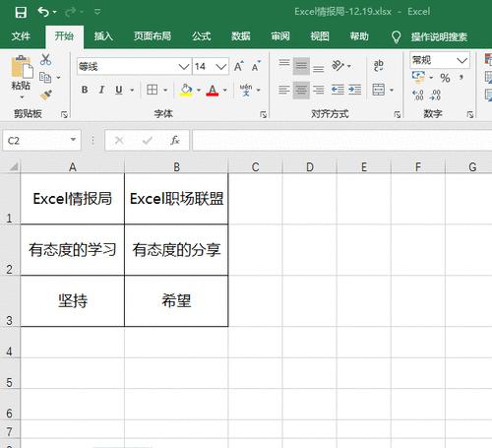Click into the formula bar

click(342, 141)
